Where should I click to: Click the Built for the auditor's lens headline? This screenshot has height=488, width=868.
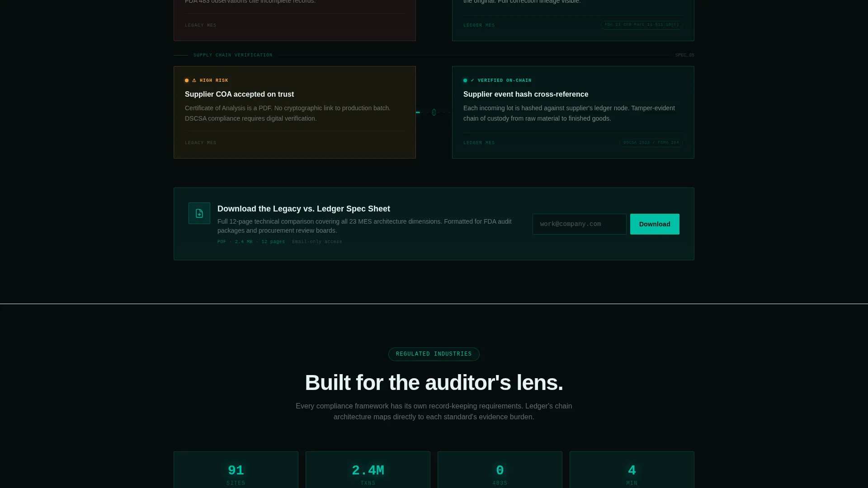tap(434, 383)
